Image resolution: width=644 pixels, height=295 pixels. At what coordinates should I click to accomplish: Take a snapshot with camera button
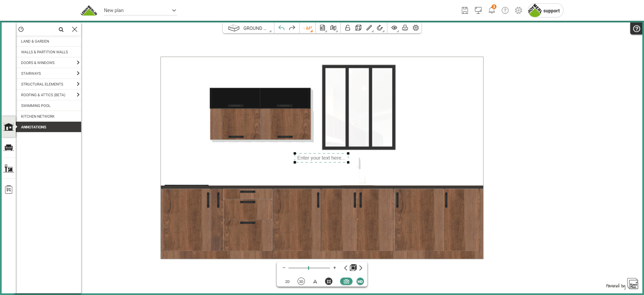tap(346, 282)
